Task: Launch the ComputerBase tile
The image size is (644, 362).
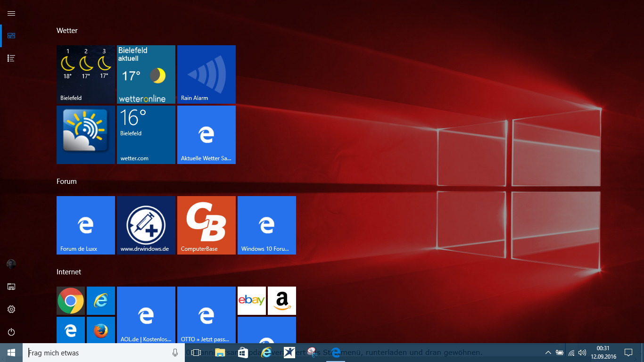Action: [x=206, y=225]
